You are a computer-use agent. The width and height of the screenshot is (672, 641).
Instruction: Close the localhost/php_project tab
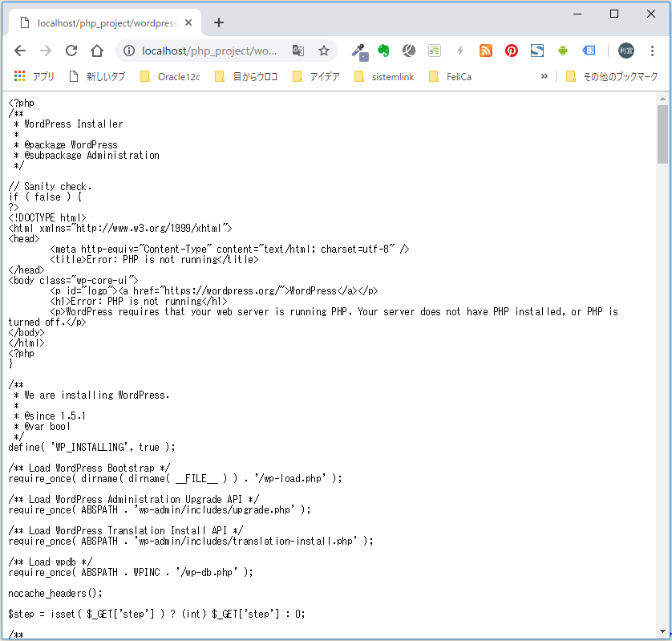click(188, 22)
